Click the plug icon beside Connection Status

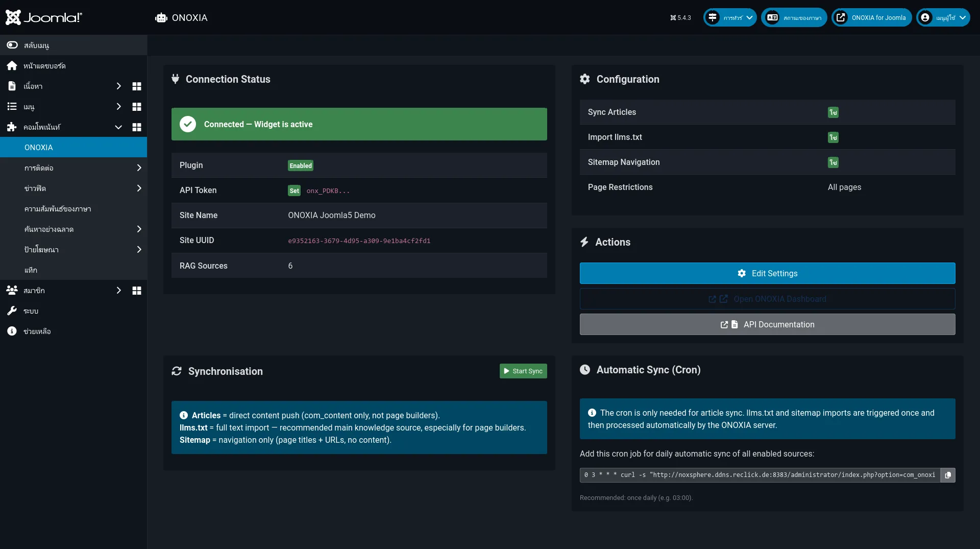click(x=175, y=79)
